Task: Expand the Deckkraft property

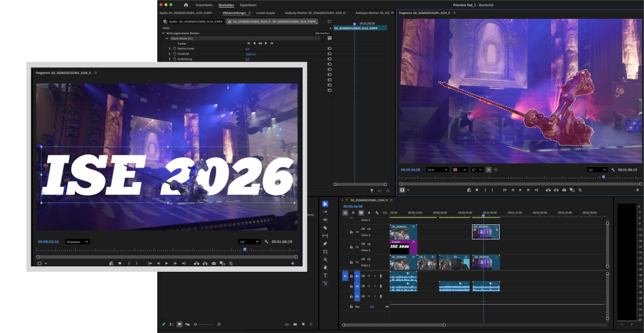Action: pyautogui.click(x=170, y=54)
